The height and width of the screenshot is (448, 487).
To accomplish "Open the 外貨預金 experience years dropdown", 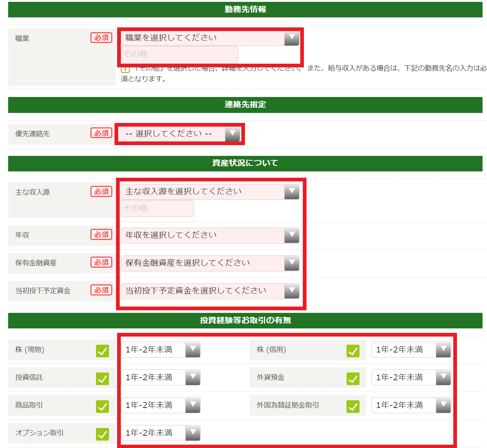I will click(411, 378).
